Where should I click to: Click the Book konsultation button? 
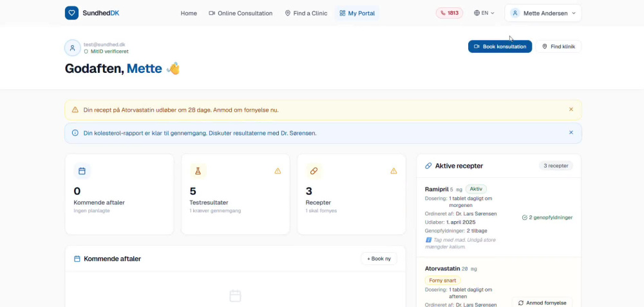tap(500, 46)
